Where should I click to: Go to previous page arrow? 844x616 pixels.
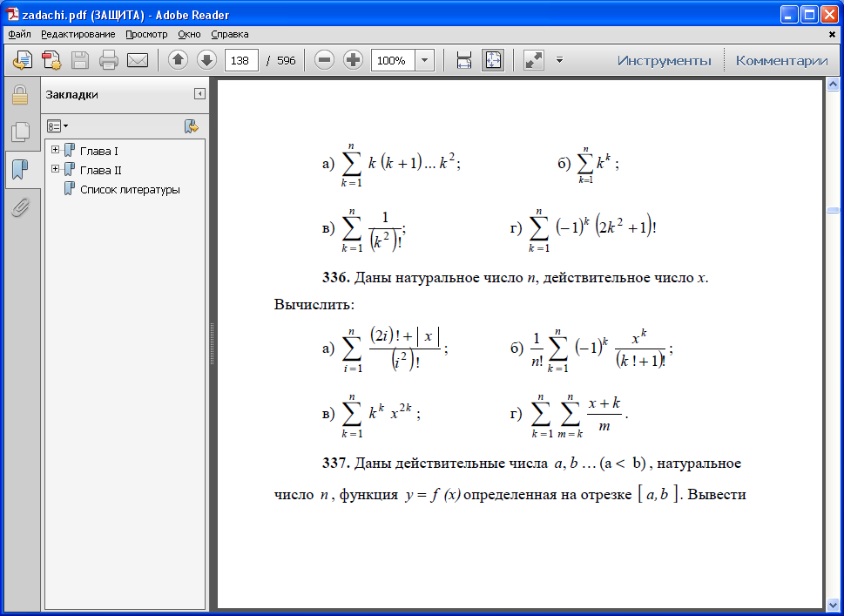point(179,60)
